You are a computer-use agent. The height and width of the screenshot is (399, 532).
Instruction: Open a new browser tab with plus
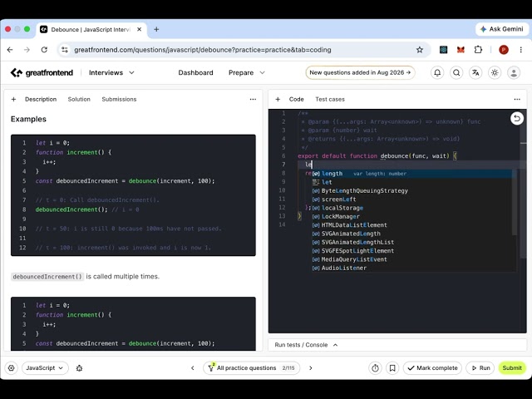[x=156, y=29]
